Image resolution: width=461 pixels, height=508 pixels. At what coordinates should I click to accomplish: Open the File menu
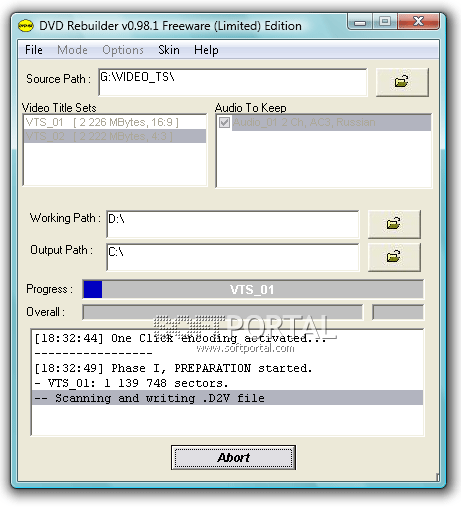click(34, 50)
